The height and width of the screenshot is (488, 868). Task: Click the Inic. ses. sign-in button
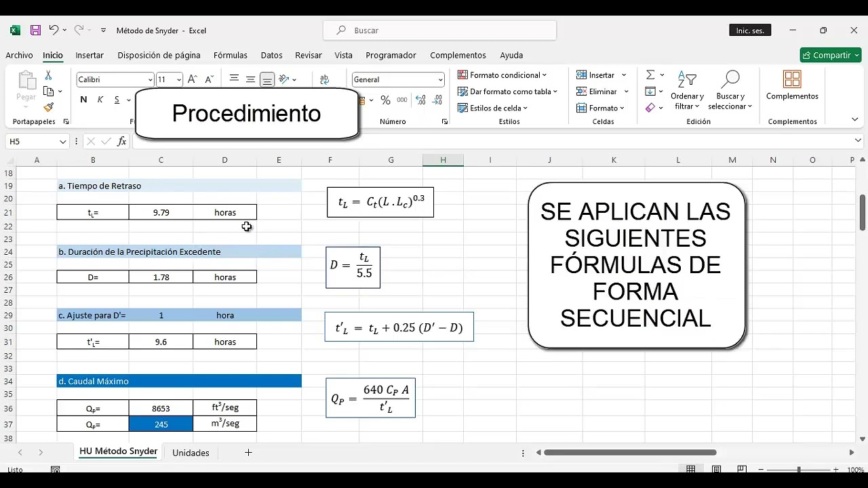point(750,30)
